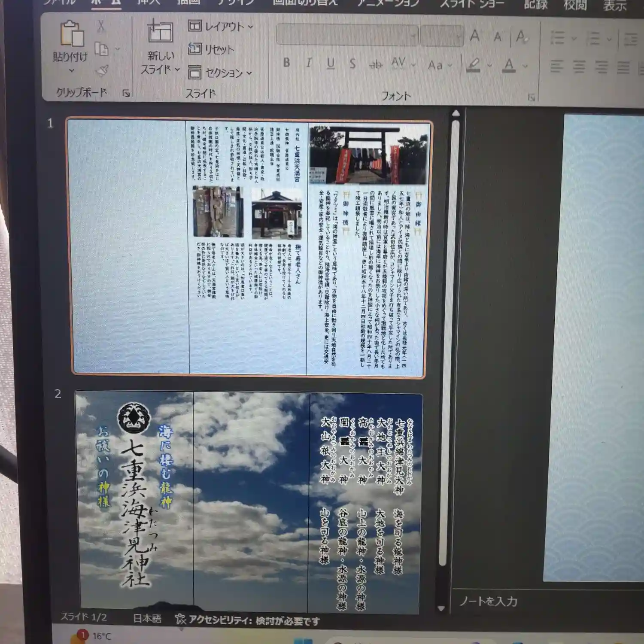Click the New Slide icon
The width and height of the screenshot is (644, 644).
(x=160, y=32)
